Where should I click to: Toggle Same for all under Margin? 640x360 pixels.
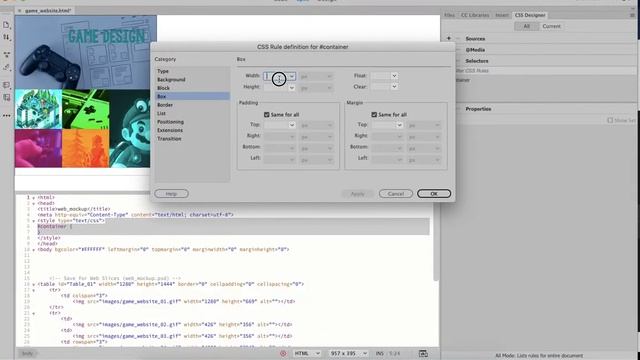(x=374, y=115)
